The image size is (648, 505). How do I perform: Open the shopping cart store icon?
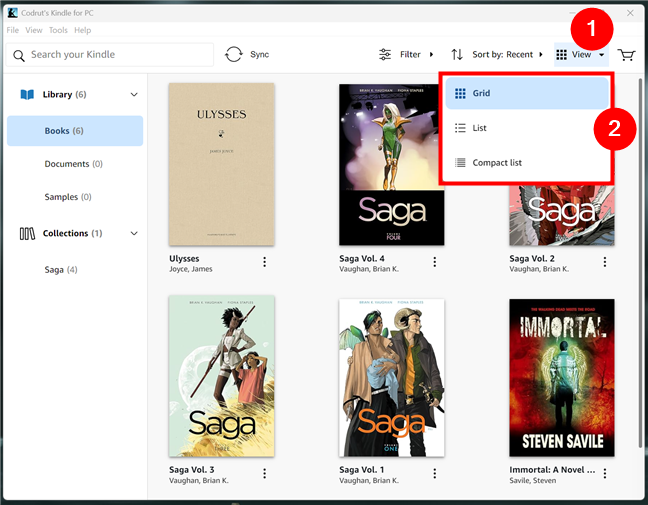click(626, 55)
